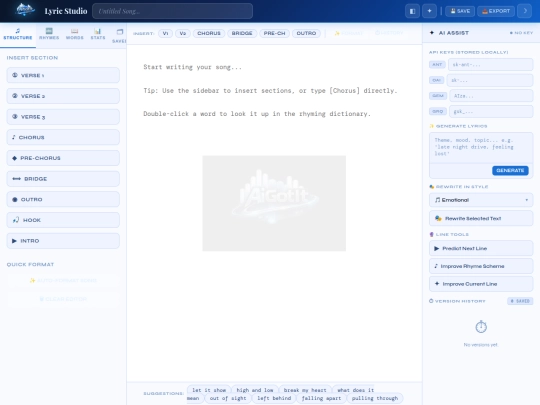
Task: Open the Export button
Action: tap(496, 11)
